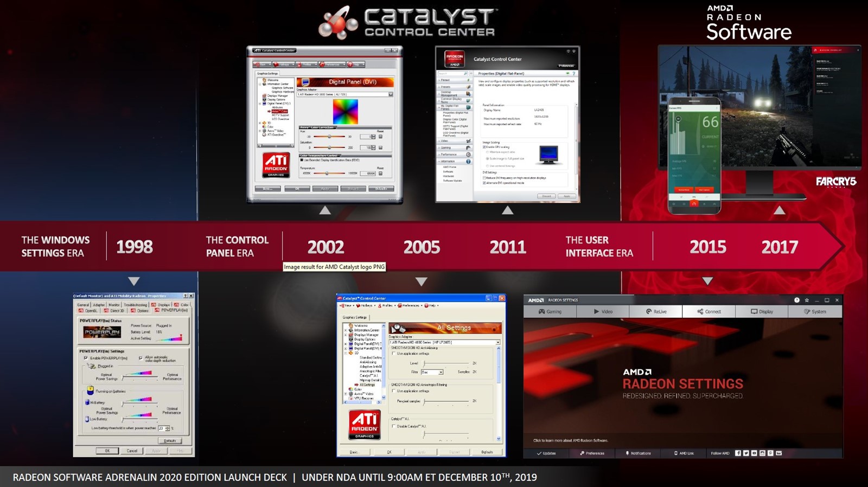868x487 pixels.
Task: Click the star icon in Radeon Settings
Action: (x=807, y=300)
